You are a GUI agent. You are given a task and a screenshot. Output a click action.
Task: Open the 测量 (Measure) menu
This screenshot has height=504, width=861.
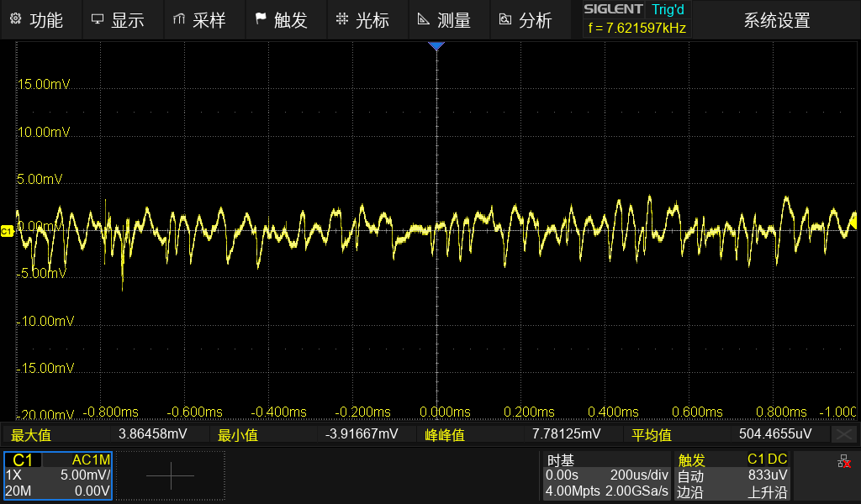(448, 20)
